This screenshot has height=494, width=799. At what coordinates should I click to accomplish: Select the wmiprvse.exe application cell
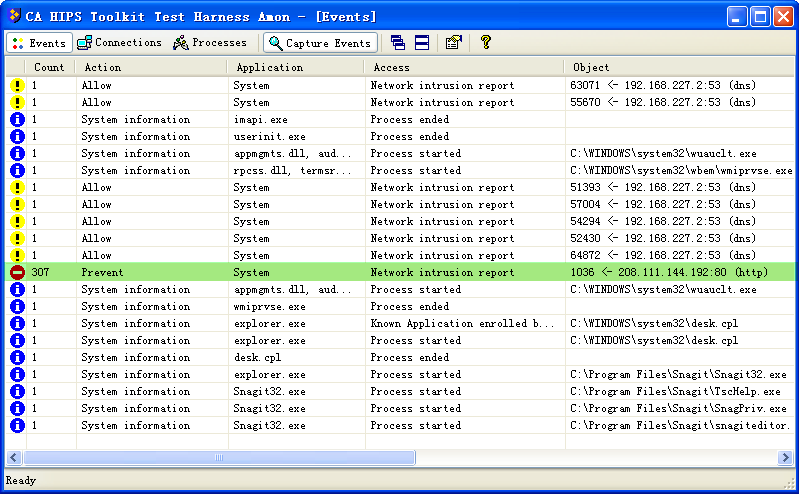[270, 306]
